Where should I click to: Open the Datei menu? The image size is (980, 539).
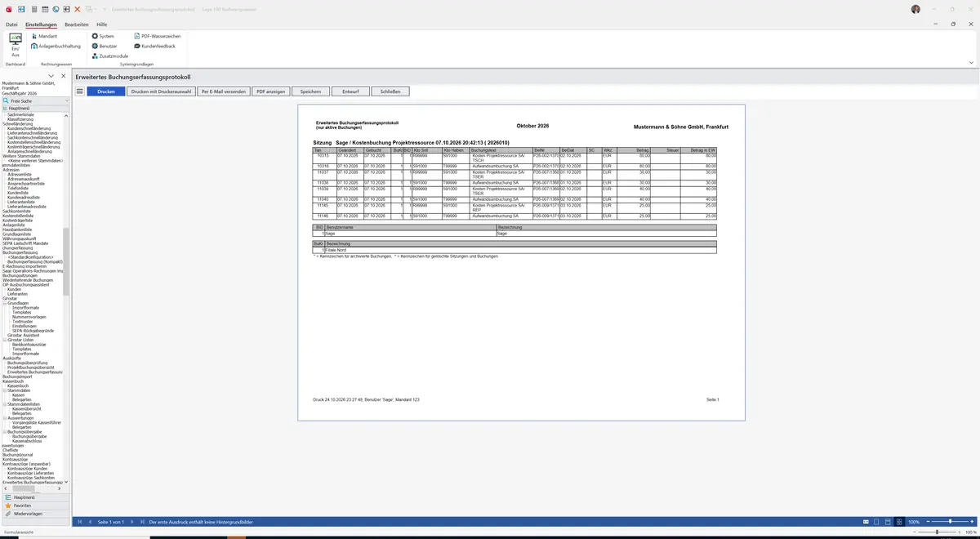coord(11,24)
